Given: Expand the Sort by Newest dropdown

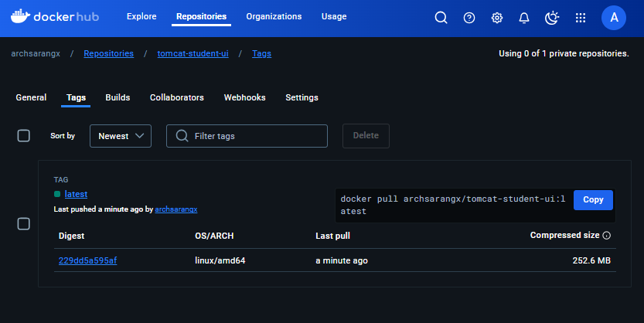Looking at the screenshot, I should (x=120, y=136).
